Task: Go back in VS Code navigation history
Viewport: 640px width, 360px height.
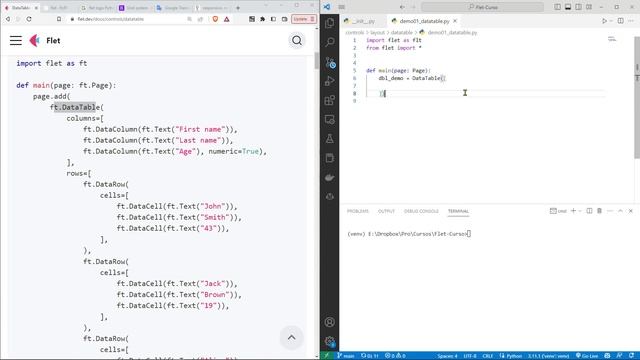Action: coord(402,7)
